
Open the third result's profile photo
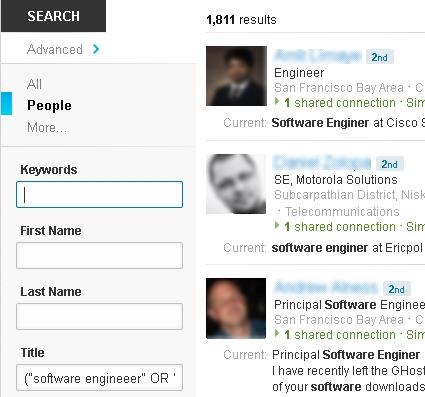pos(236,308)
